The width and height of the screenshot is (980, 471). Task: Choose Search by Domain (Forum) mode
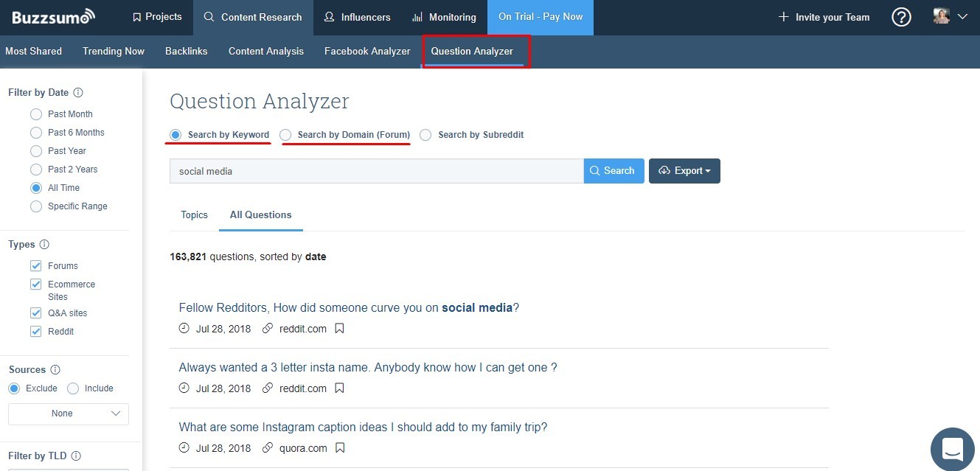tap(285, 135)
